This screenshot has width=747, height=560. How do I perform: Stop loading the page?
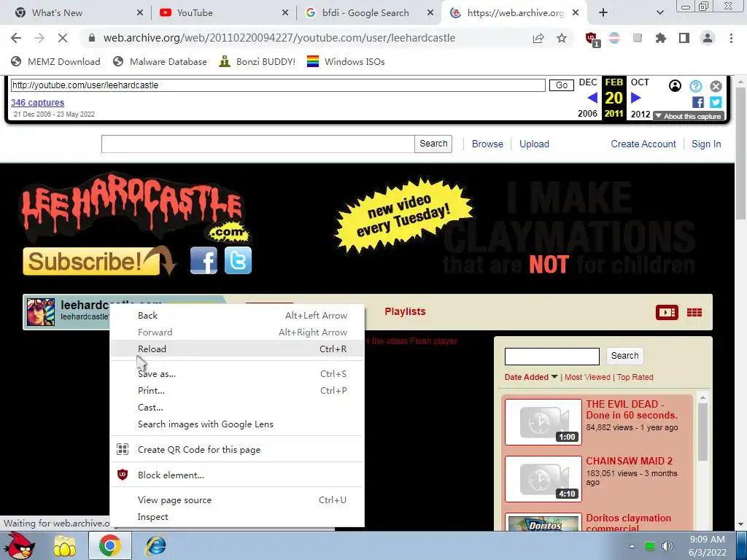[63, 38]
